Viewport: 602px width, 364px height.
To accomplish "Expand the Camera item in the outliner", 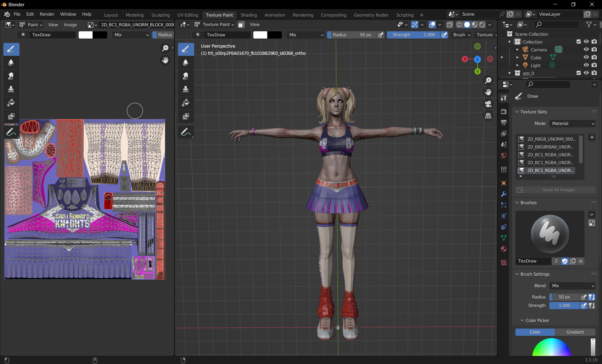I will tap(517, 49).
